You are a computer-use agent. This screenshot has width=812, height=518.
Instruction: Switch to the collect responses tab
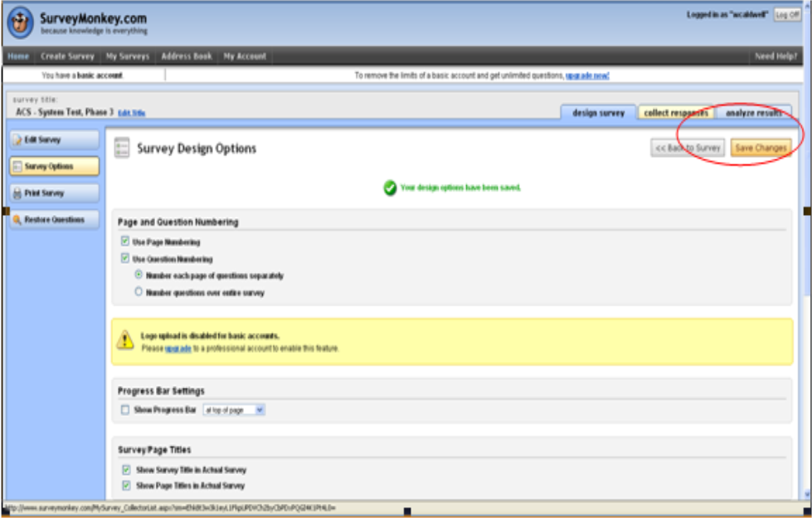[x=676, y=113]
